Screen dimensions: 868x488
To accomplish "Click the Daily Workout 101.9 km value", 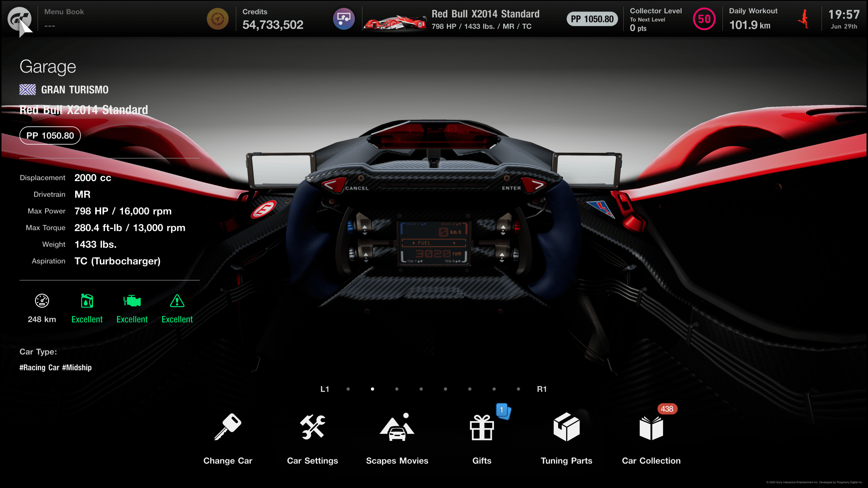I will (750, 25).
